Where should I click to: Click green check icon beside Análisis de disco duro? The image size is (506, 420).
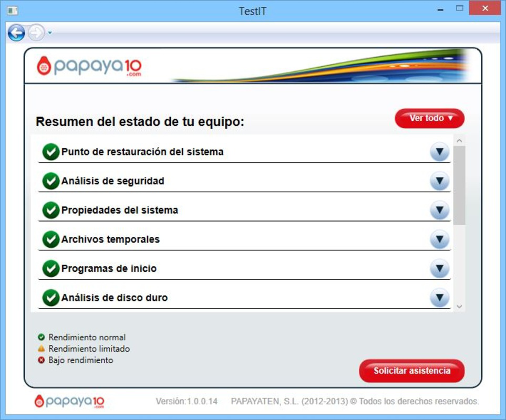click(x=50, y=298)
